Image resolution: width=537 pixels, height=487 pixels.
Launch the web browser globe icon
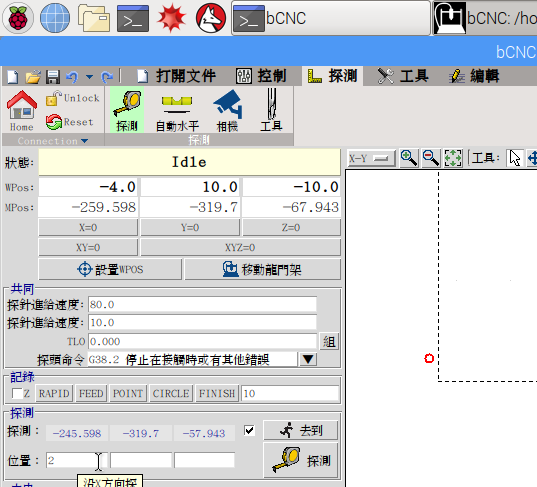tap(55, 18)
